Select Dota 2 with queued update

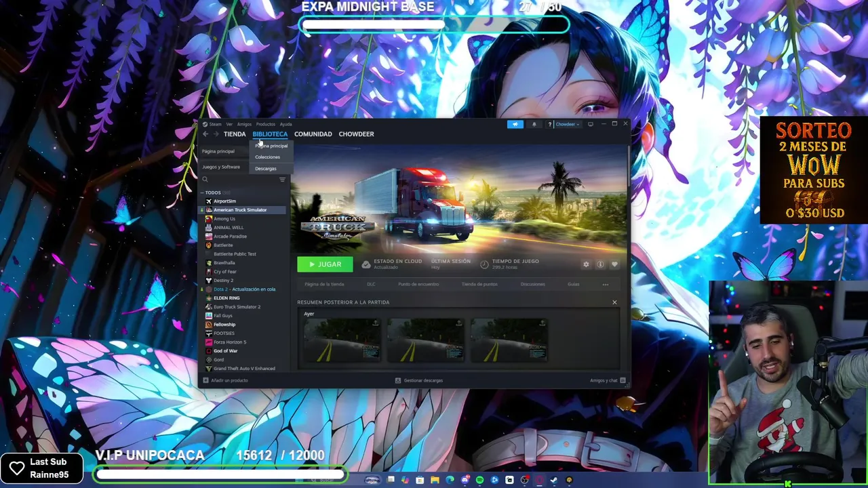pyautogui.click(x=243, y=289)
